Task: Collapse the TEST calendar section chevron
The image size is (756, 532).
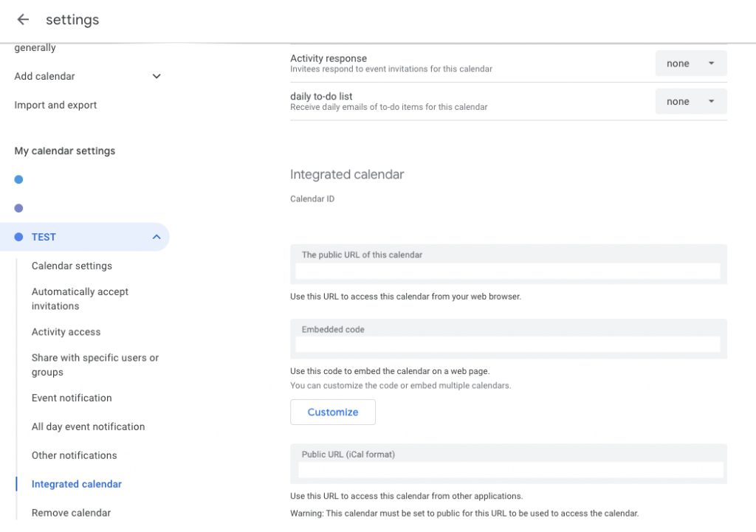Action: coord(156,237)
